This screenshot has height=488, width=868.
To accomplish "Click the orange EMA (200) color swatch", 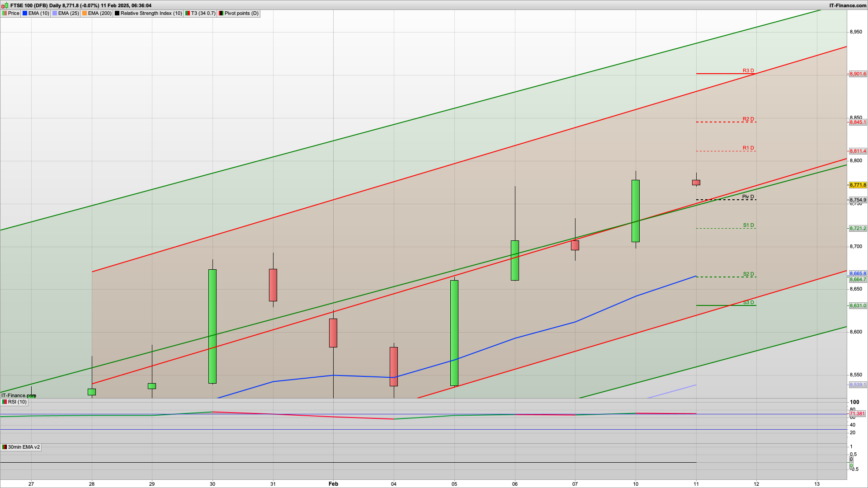I will [x=85, y=13].
